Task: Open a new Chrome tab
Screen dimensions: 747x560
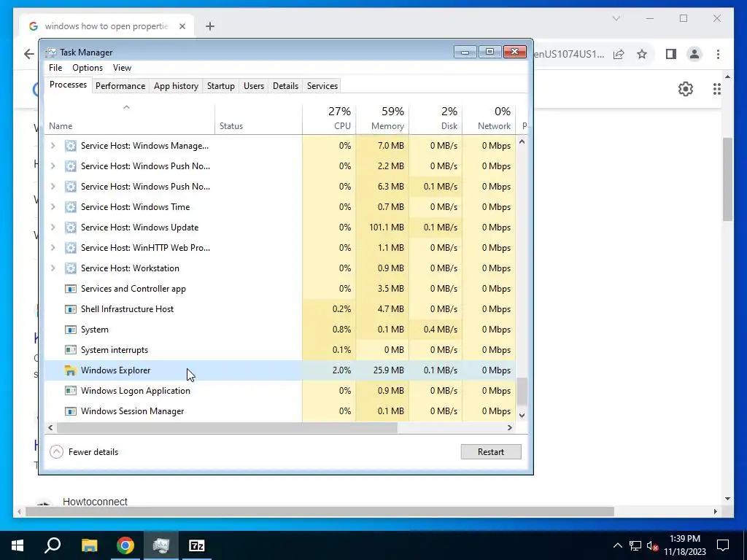Action: [x=210, y=26]
